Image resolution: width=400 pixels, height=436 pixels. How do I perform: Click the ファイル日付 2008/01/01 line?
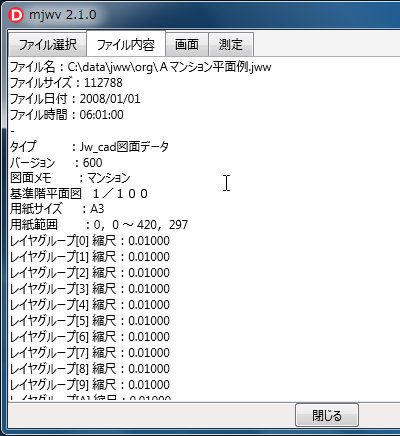[x=75, y=99]
